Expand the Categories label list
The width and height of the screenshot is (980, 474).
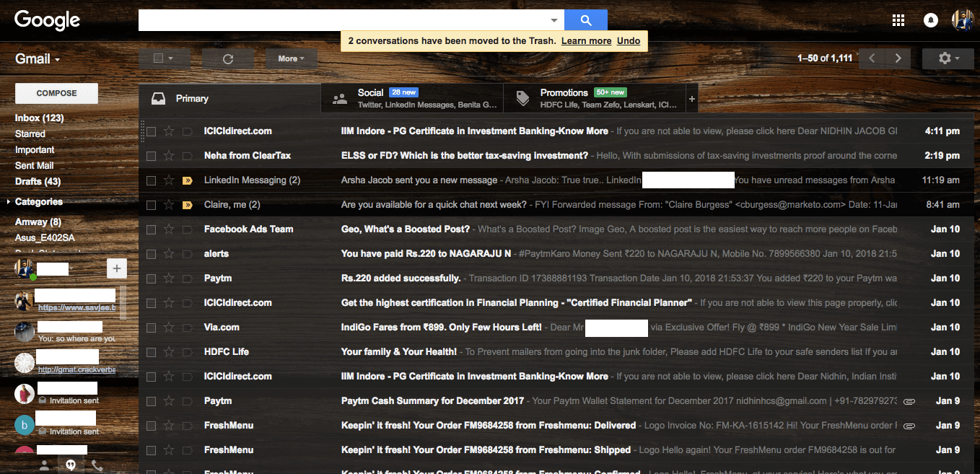pyautogui.click(x=9, y=202)
